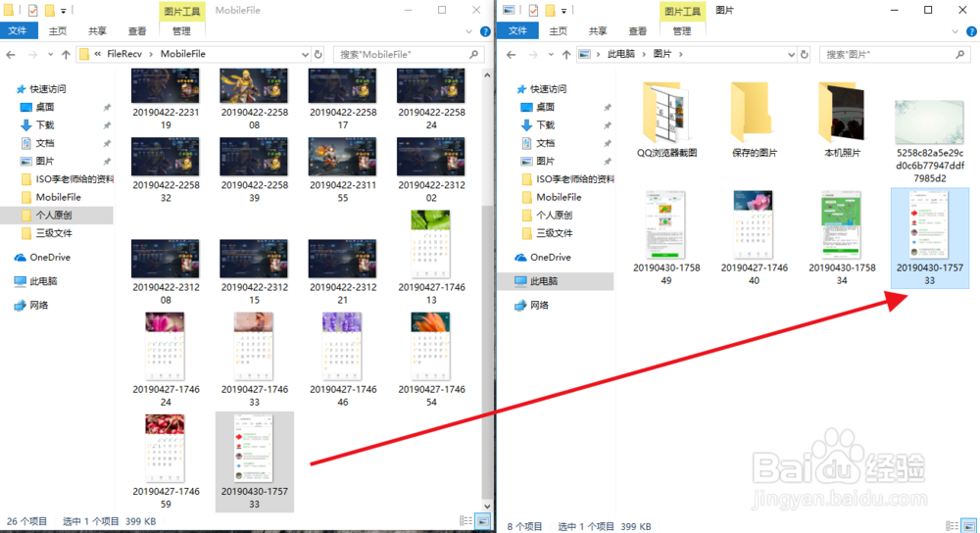The width and height of the screenshot is (980, 533).
Task: Switch MobileFile window to large icons view
Action: [482, 520]
